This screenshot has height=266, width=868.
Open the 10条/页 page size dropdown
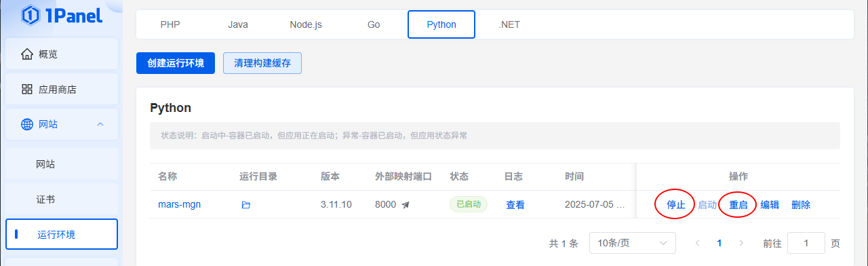pyautogui.click(x=633, y=243)
